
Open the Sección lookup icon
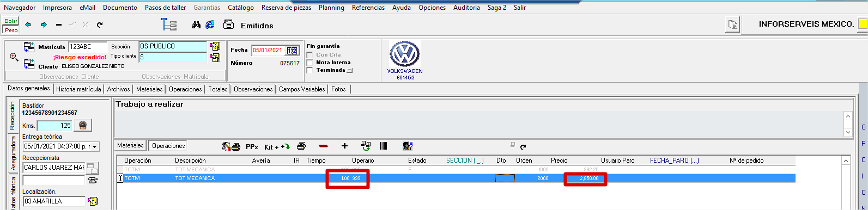(215, 46)
